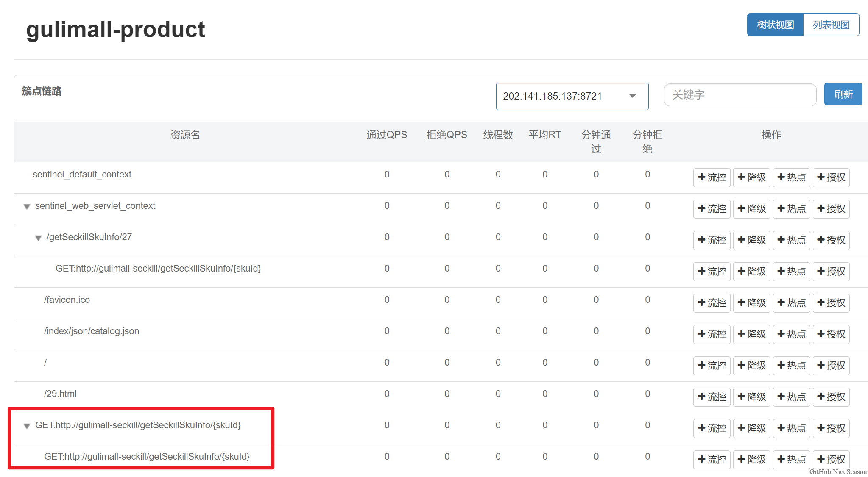This screenshot has height=477, width=868.
Task: Focus the keyword (关键字) search field
Action: tap(740, 95)
